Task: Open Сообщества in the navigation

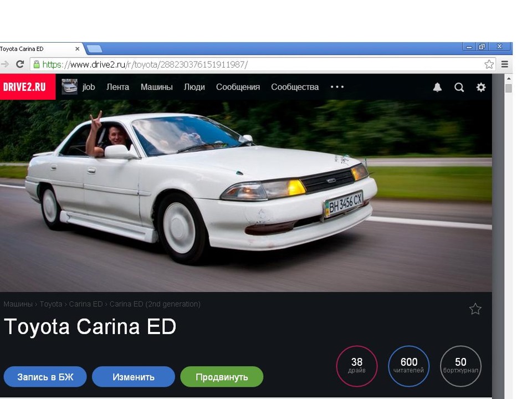Action: [295, 87]
